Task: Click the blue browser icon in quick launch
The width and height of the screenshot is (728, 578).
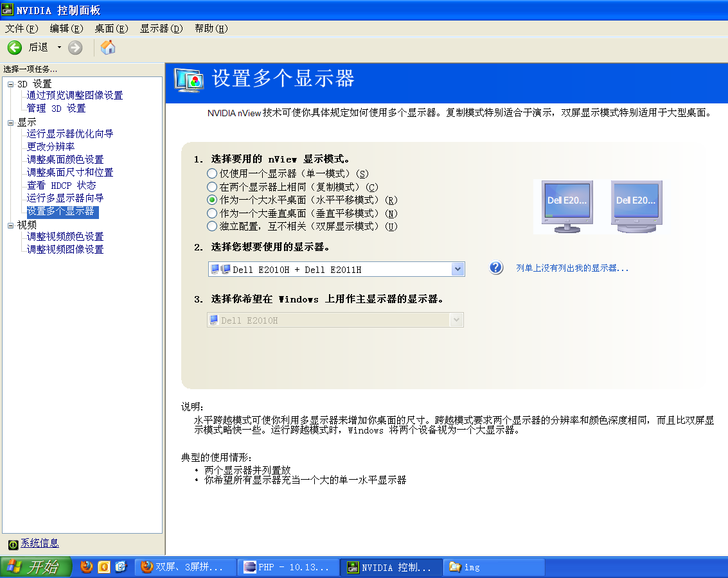Action: click(x=121, y=567)
